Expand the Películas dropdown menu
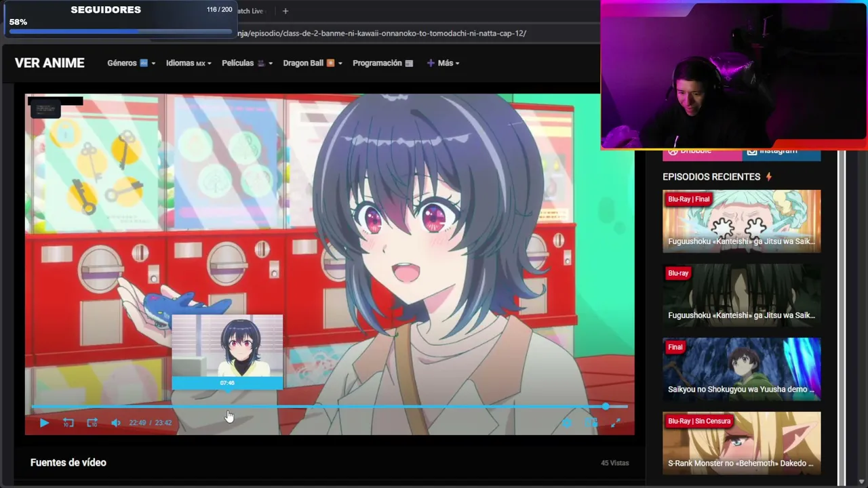Viewport: 868px width, 488px height. tap(247, 63)
